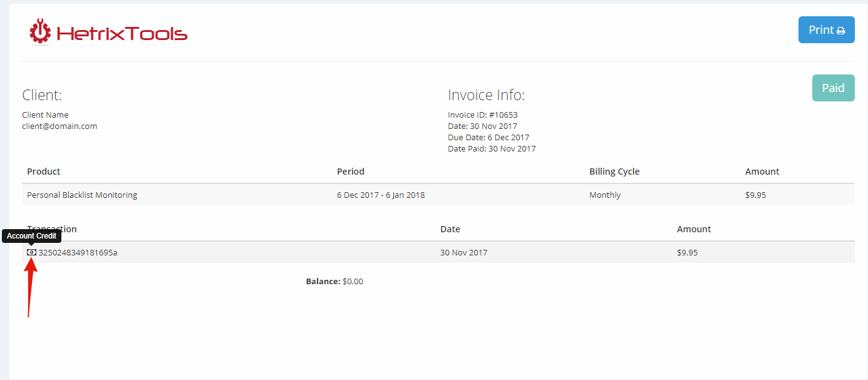
Task: Click the Account Credit icon beside transaction ID
Action: point(31,252)
